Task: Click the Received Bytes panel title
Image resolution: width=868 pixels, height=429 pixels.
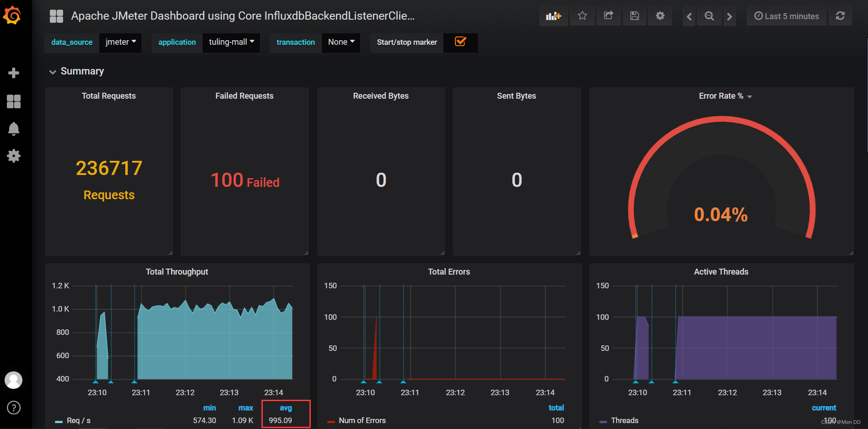Action: 381,96
